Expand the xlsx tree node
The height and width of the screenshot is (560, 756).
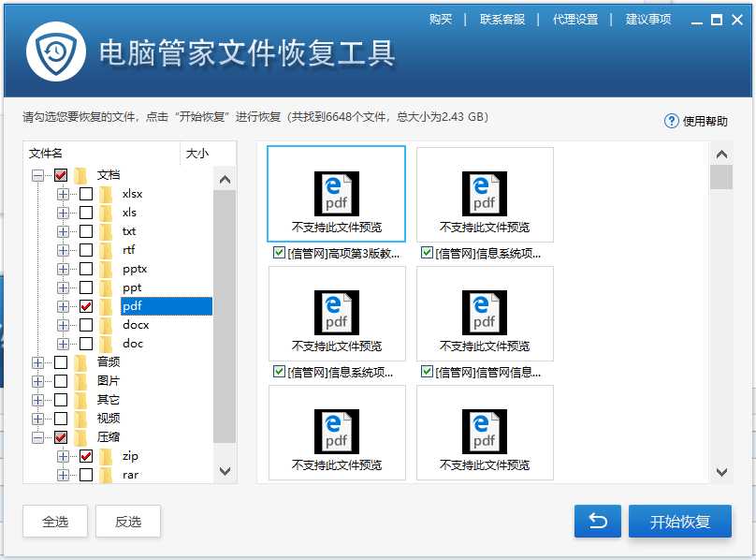63,194
